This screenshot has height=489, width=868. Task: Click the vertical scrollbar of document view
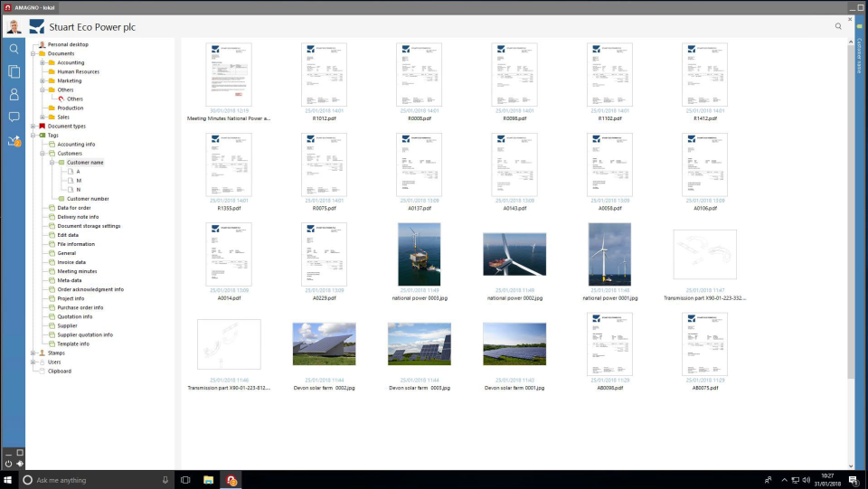(851, 211)
